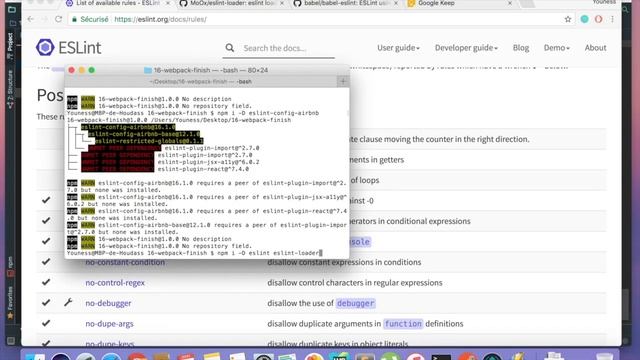Open the npm tool window in IDE

[x=11, y=266]
